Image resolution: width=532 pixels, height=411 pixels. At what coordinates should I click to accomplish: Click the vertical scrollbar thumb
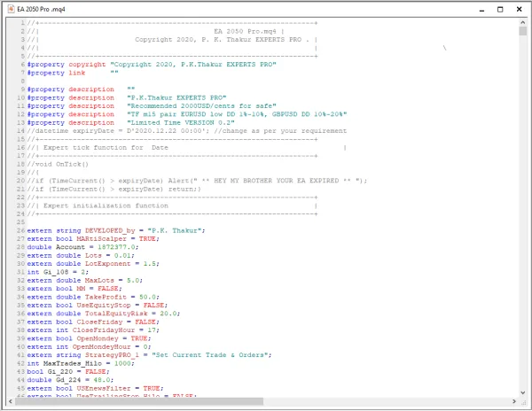(523, 31)
